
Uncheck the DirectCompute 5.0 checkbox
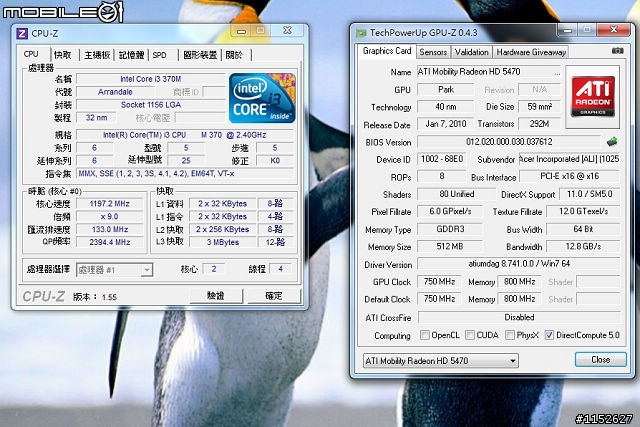pos(549,335)
